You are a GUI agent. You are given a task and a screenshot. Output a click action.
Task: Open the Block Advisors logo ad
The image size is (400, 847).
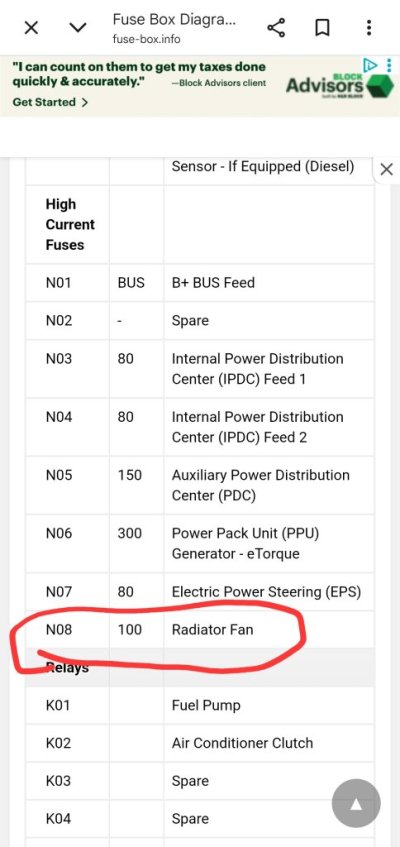(339, 85)
